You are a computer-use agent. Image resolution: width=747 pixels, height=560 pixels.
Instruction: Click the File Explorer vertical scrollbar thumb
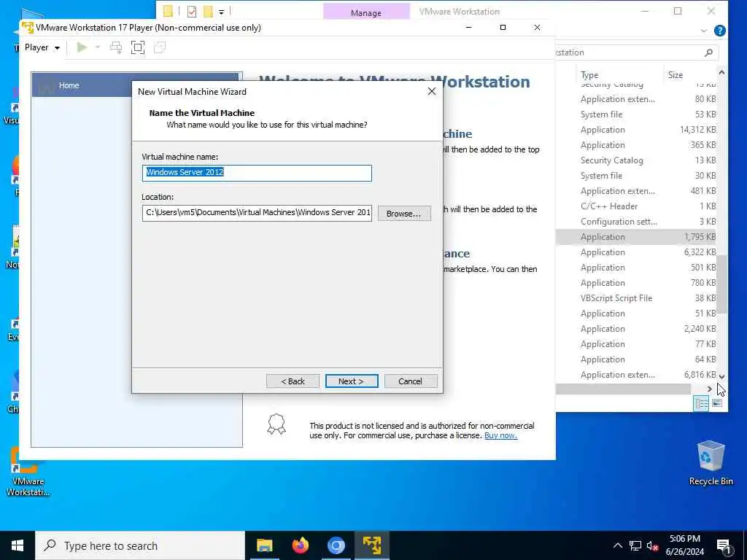point(722,284)
